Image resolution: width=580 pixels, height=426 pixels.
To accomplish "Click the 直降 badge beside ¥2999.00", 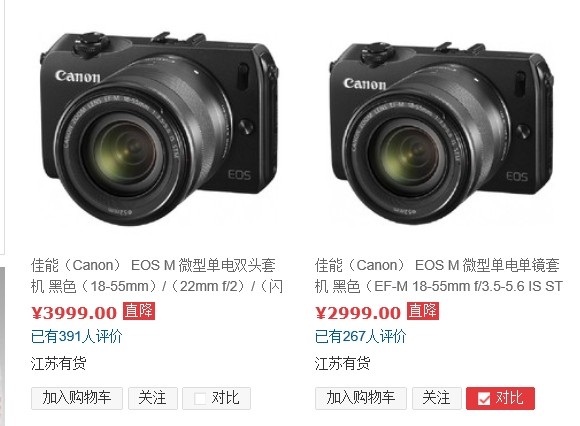I will tap(423, 311).
